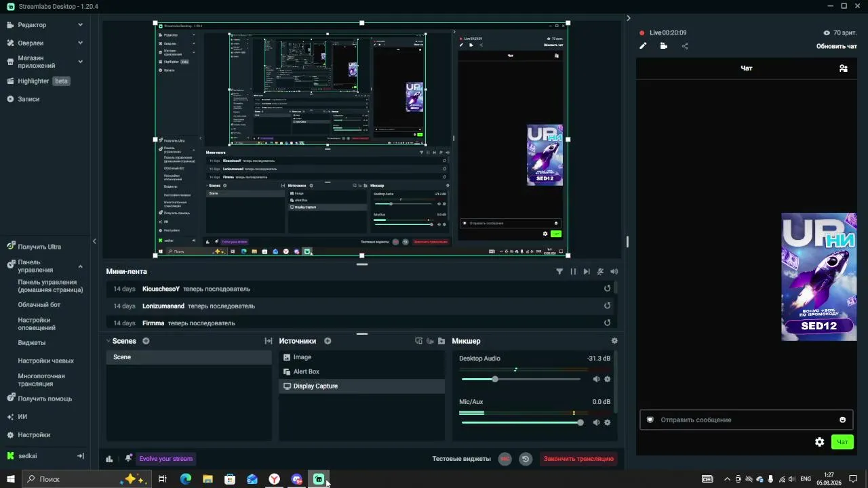Image resolution: width=868 pixels, height=488 pixels.
Task: Open Настройки чаевых in sidebar
Action: (x=46, y=361)
